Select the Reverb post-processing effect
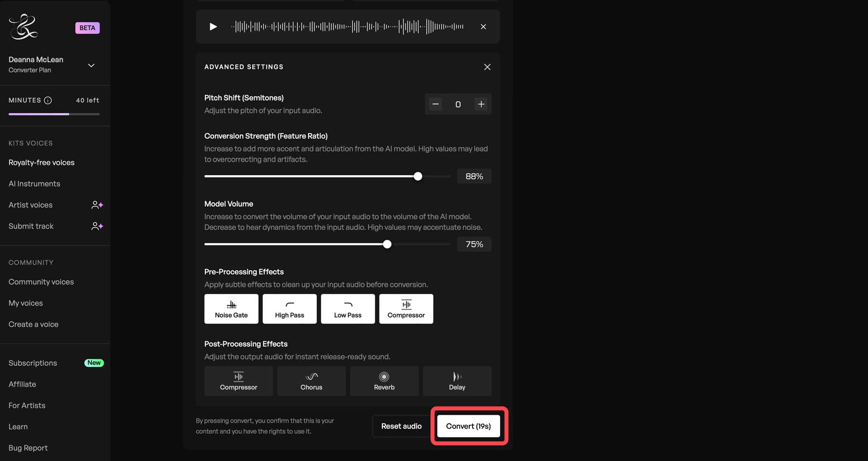Screen dimensions: 868x461 [x=384, y=381]
